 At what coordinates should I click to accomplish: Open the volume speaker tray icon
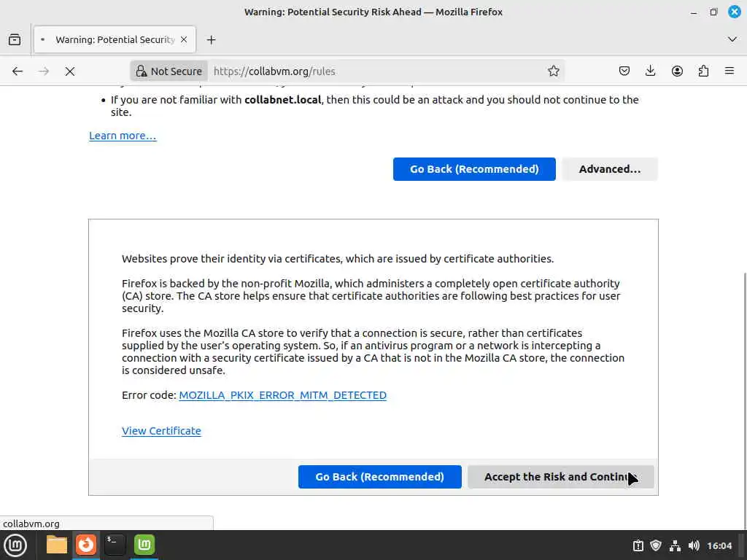(694, 545)
